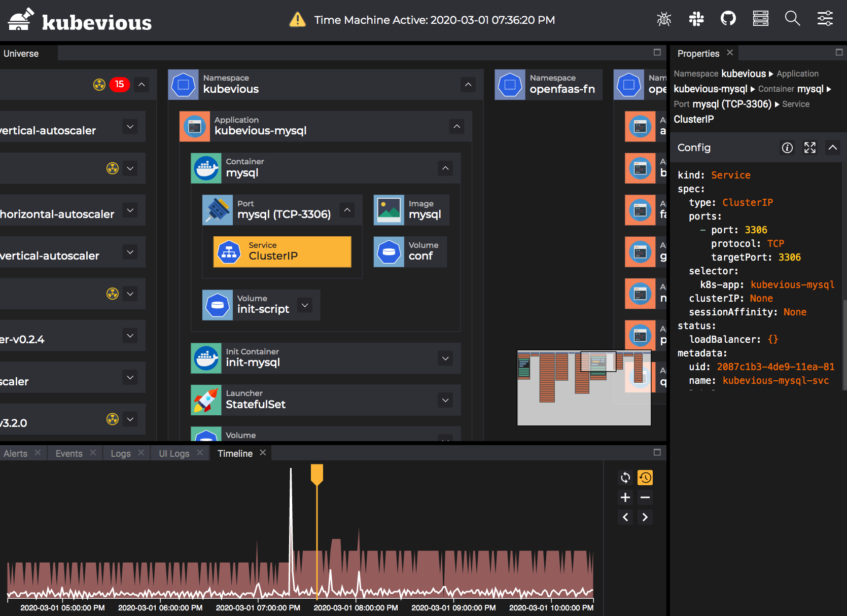Expand the init-script volume
847x616 pixels.
(305, 305)
